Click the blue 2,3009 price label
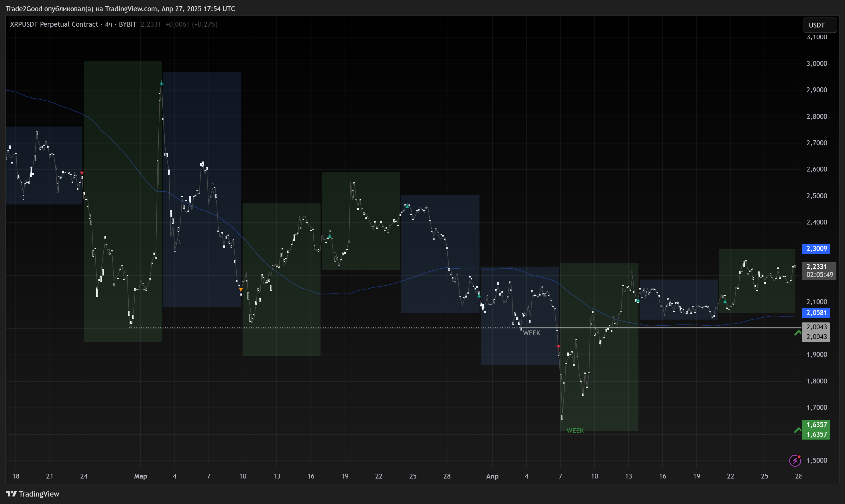 [816, 249]
